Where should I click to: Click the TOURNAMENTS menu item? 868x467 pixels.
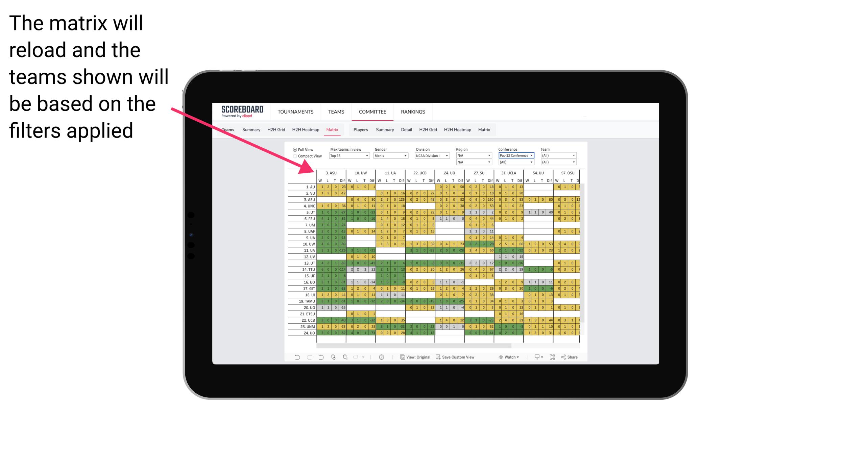pos(294,112)
